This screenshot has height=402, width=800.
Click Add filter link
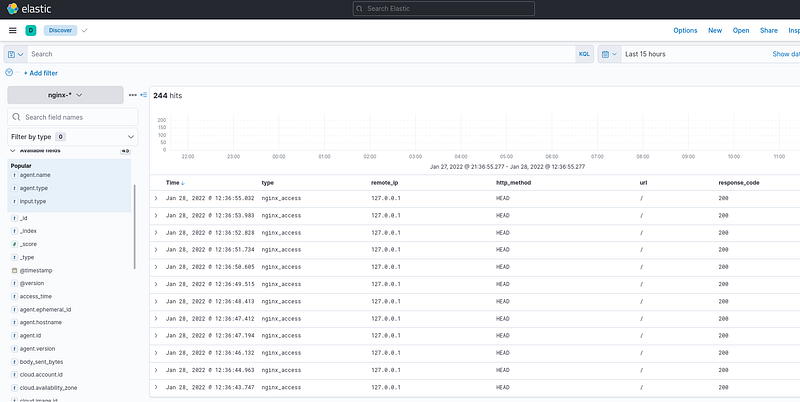tap(41, 73)
